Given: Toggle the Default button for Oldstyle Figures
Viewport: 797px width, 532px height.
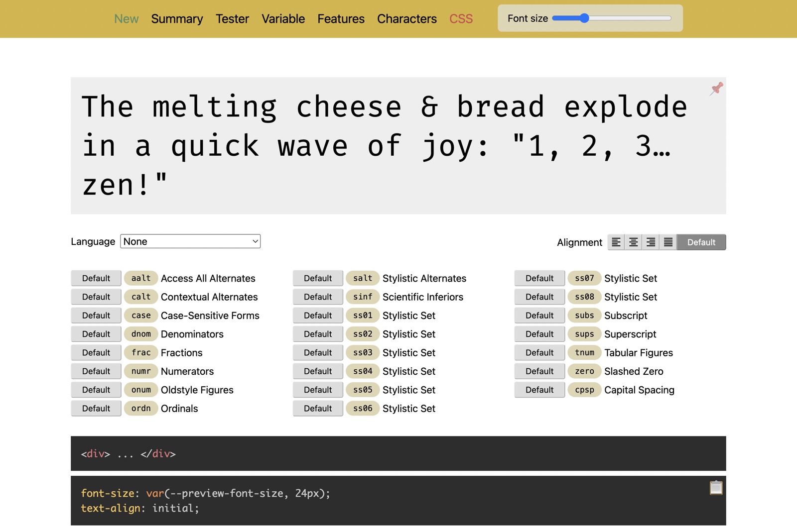Looking at the screenshot, I should [x=96, y=390].
